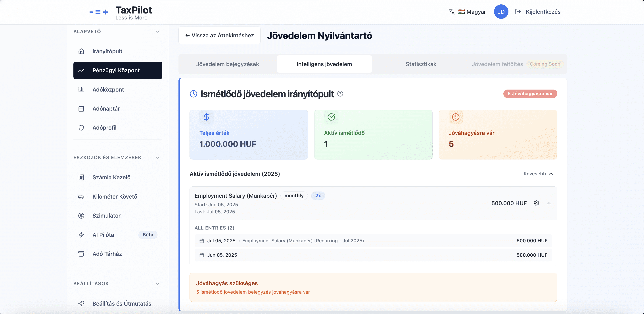Open Irányítópult via its home icon

[x=81, y=51]
